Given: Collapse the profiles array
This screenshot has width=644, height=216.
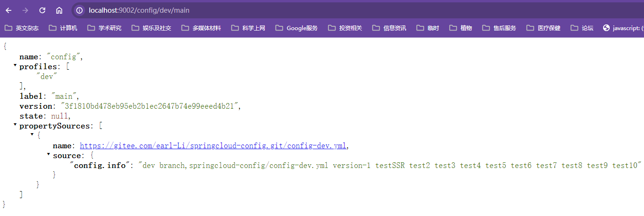Looking at the screenshot, I should point(15,66).
